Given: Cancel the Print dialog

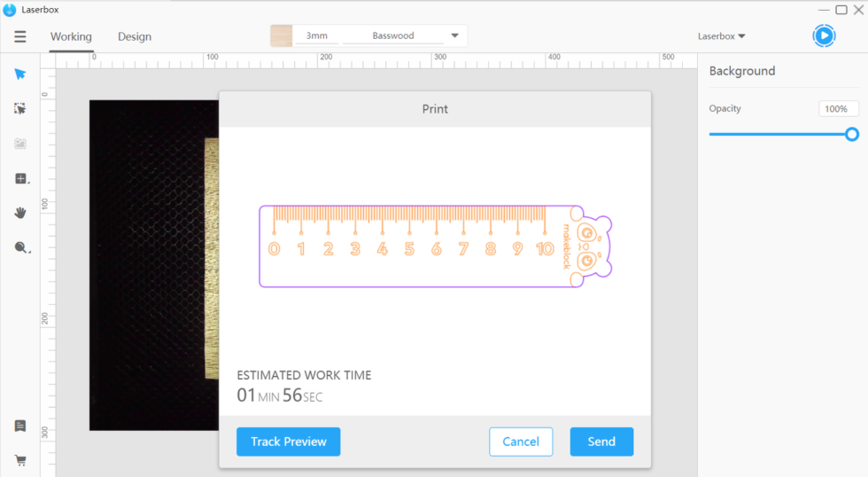Looking at the screenshot, I should point(521,442).
